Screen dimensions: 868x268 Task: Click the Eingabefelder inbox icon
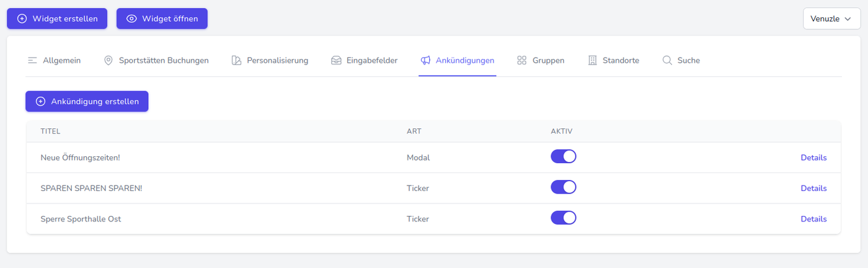tap(336, 60)
